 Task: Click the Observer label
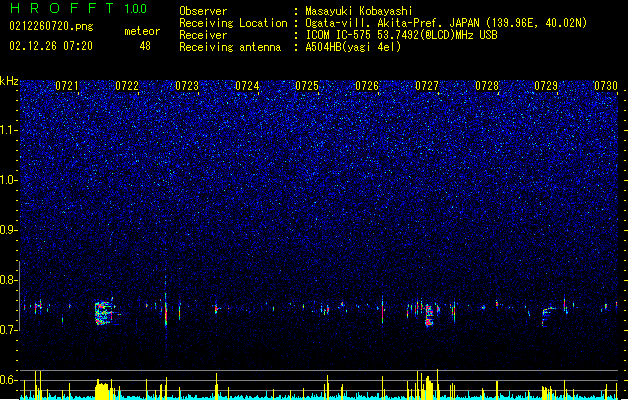pos(203,11)
